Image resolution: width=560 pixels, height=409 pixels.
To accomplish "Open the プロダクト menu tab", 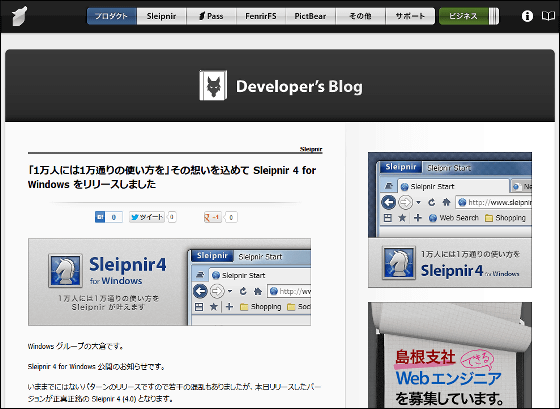I will coord(111,16).
